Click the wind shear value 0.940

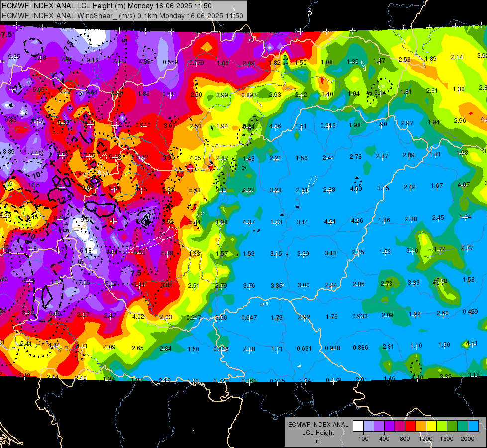pos(143,125)
